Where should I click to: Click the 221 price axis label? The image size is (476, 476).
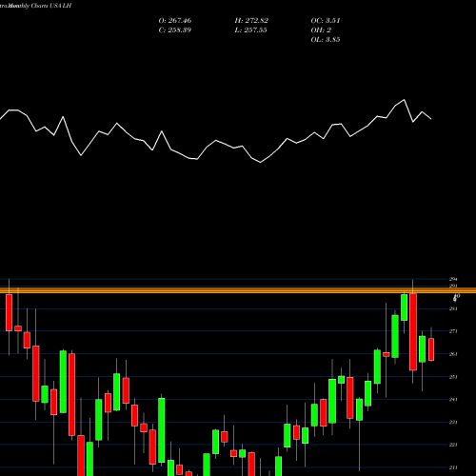point(453,445)
